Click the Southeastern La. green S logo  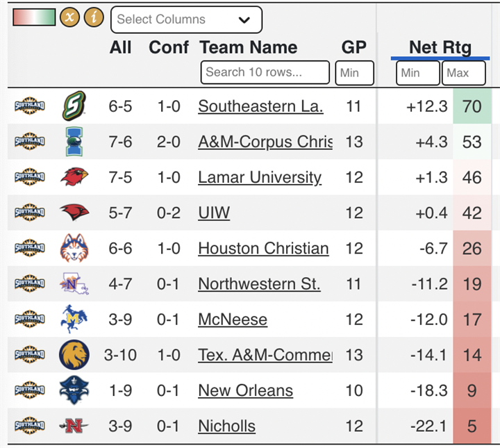[x=74, y=106]
